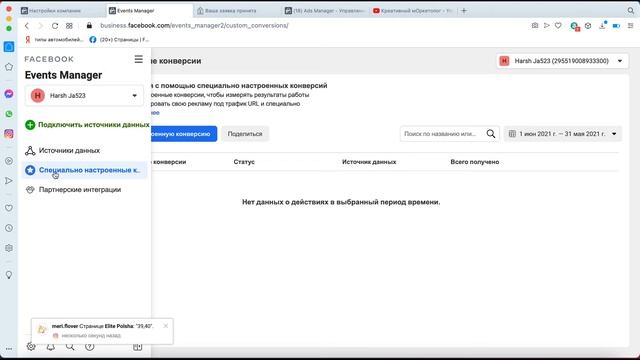
Task: Open the three-dots menu at bottom of browser sidebar
Action: (9, 349)
